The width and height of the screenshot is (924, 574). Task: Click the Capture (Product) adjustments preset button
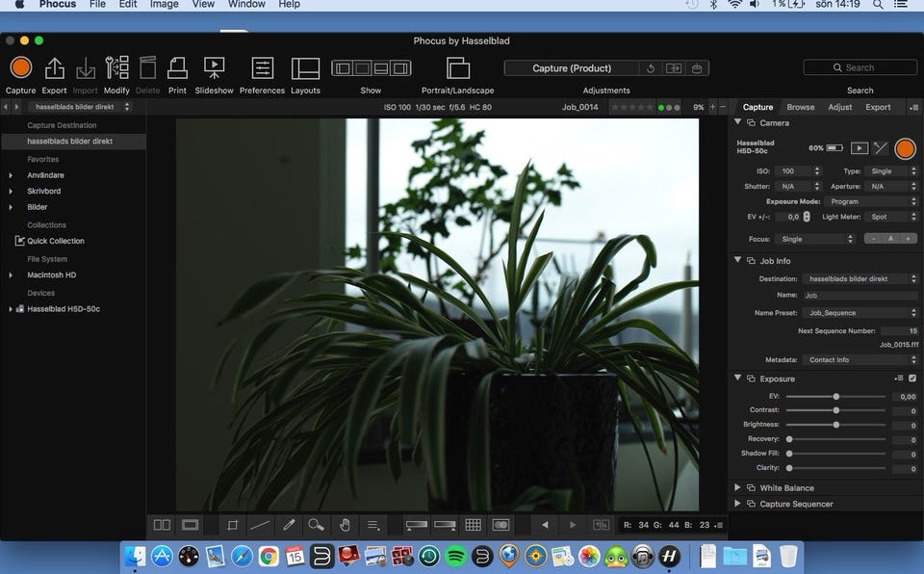572,68
